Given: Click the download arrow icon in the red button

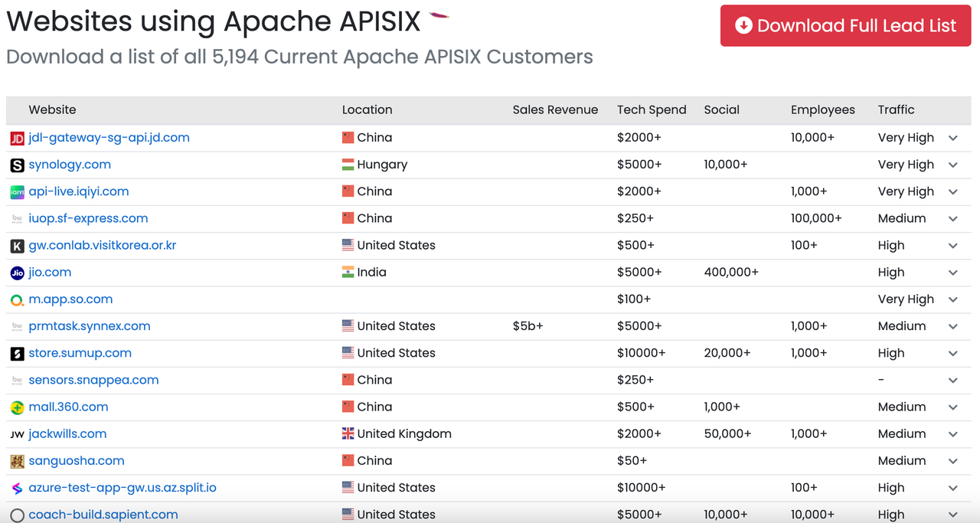Looking at the screenshot, I should [x=743, y=25].
